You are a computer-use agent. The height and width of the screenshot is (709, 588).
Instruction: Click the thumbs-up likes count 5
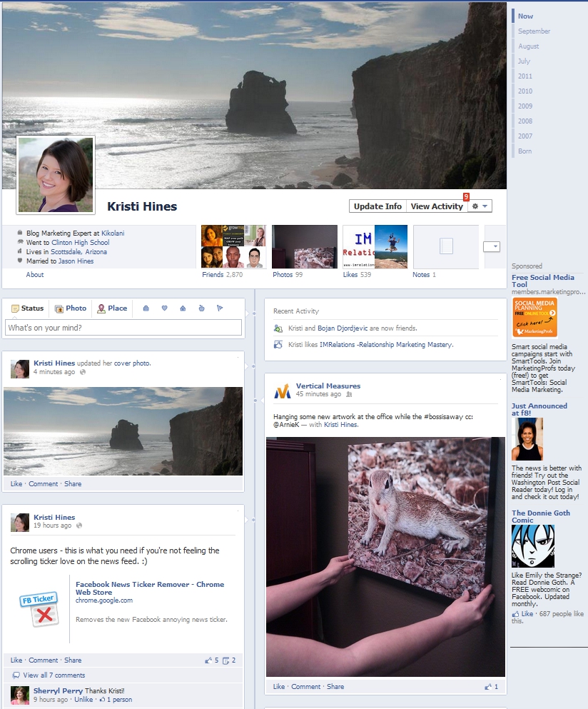pos(211,660)
